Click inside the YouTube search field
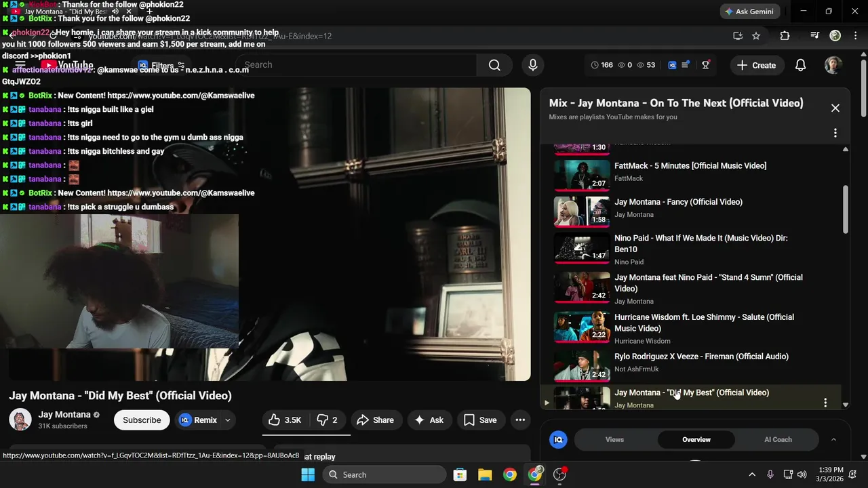This screenshot has width=868, height=488. point(356,65)
